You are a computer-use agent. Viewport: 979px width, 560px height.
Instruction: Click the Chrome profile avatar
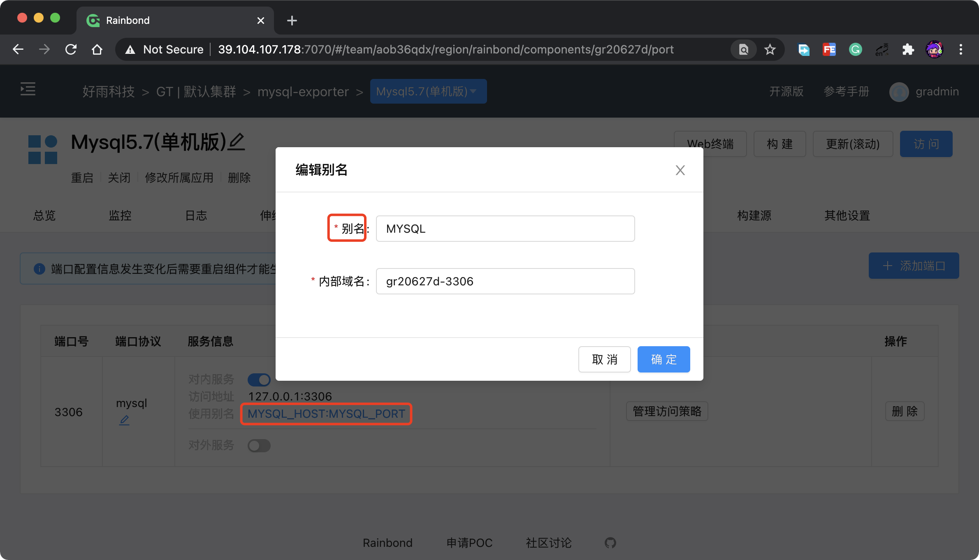pyautogui.click(x=935, y=49)
